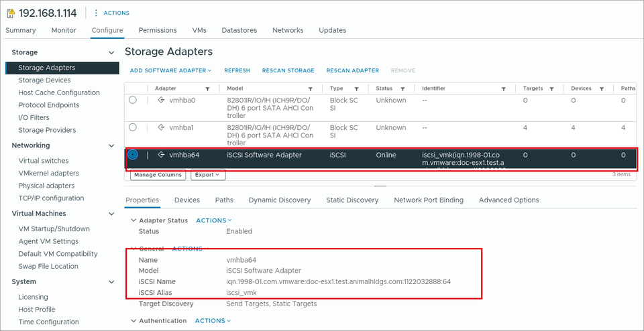The image size is (644, 331).
Task: Click the Manage Columns button
Action: [x=158, y=175]
